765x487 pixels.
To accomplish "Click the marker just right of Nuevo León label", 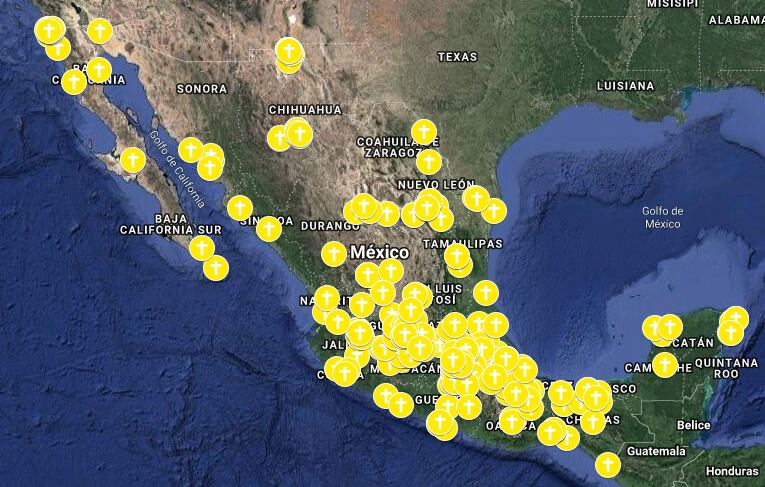I will click(x=476, y=199).
